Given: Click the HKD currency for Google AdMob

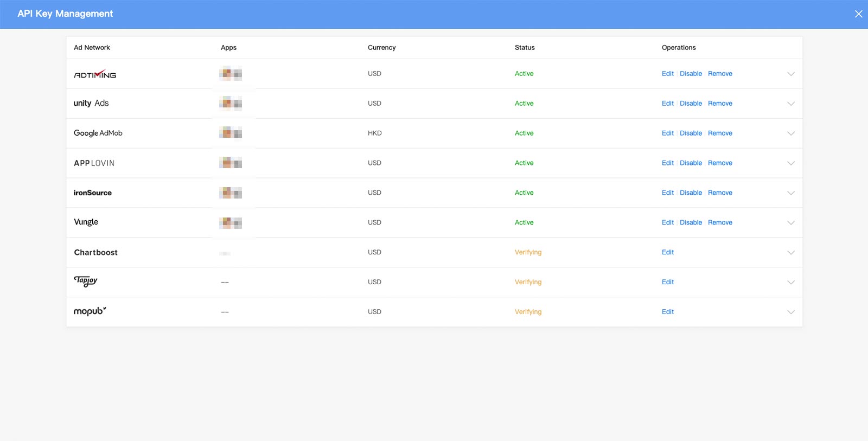Looking at the screenshot, I should click(x=375, y=133).
